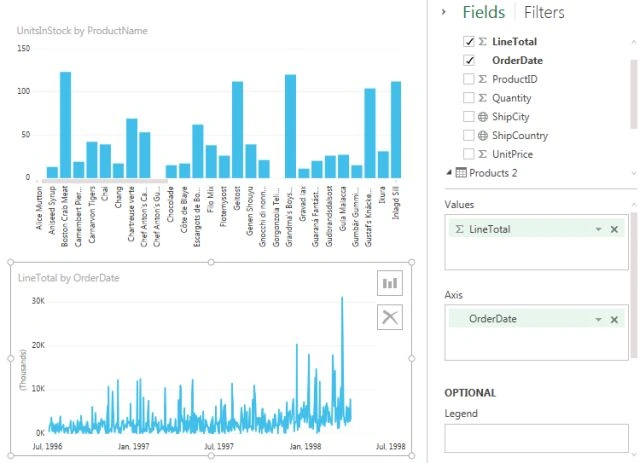Click the chart type icon on line chart
The width and height of the screenshot is (640, 463).
[x=390, y=283]
